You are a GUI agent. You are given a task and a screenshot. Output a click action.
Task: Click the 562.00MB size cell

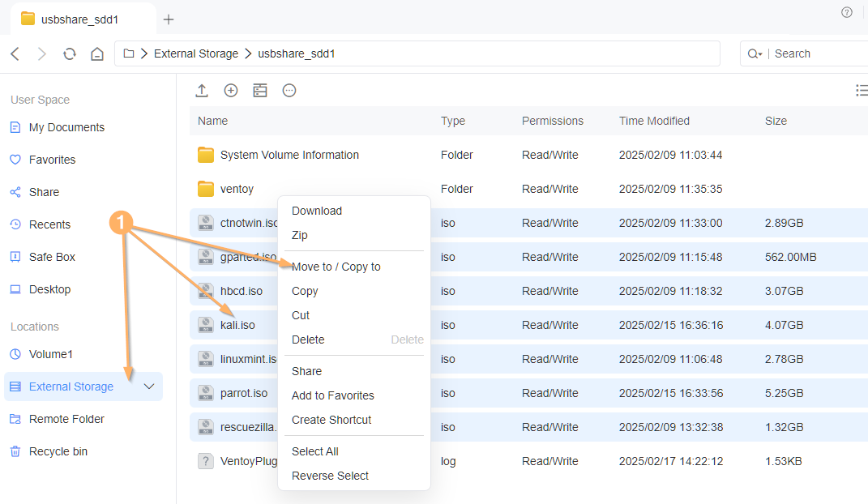pos(790,257)
